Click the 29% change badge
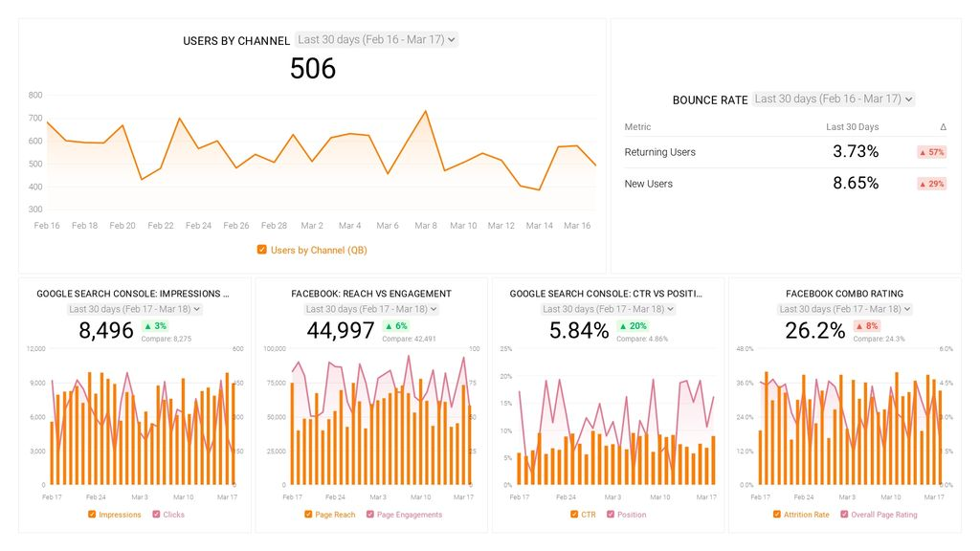 (932, 184)
